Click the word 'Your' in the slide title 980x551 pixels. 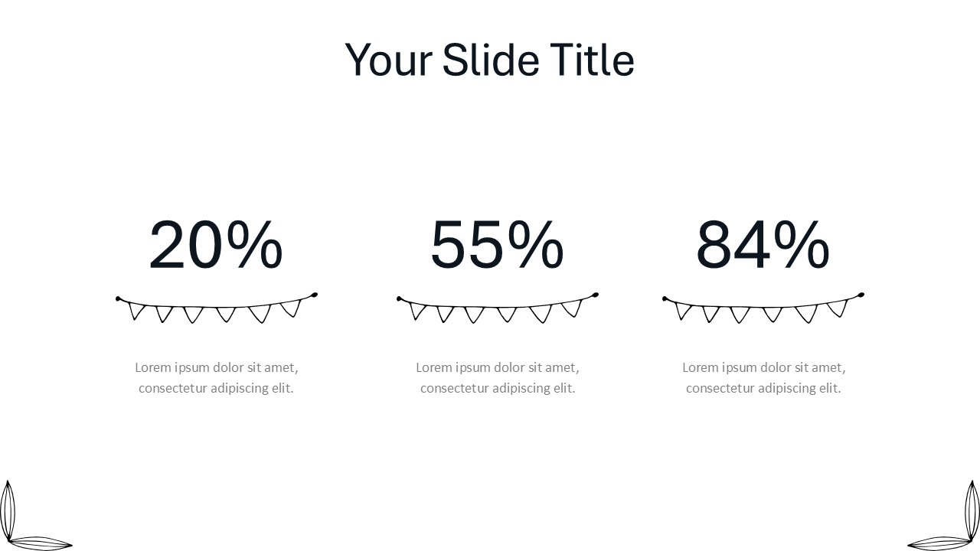pos(388,60)
